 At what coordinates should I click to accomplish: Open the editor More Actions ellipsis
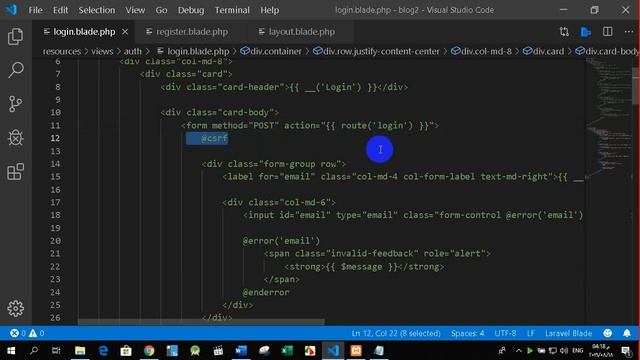click(629, 32)
